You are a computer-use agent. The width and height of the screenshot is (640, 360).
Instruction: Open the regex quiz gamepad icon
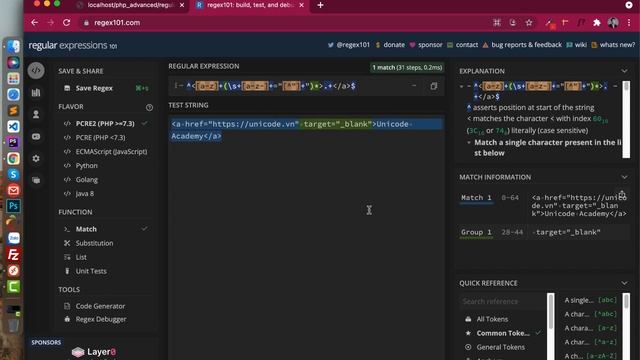coord(36,136)
